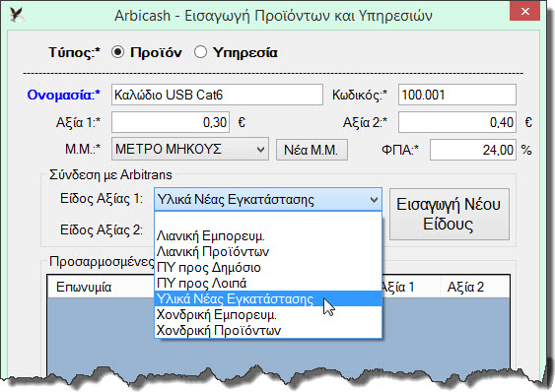Image resolution: width=555 pixels, height=392 pixels.
Task: Choose Λιανική Προϊόντων from the list
Action: click(x=268, y=251)
